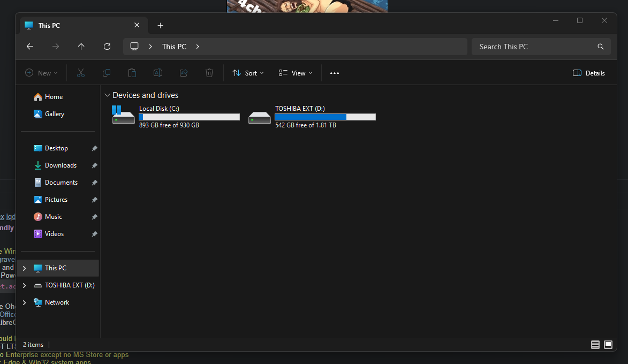Open the See more ellipsis menu
The width and height of the screenshot is (628, 364).
tap(335, 73)
